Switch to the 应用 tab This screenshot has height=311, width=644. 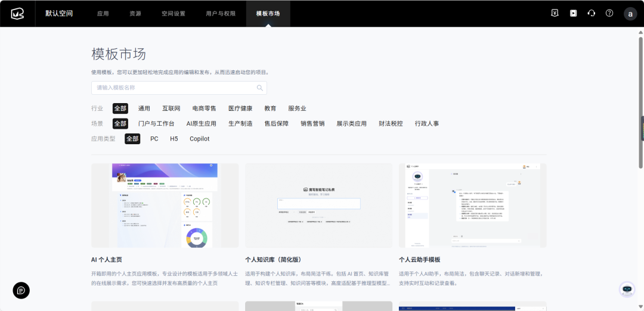click(103, 13)
